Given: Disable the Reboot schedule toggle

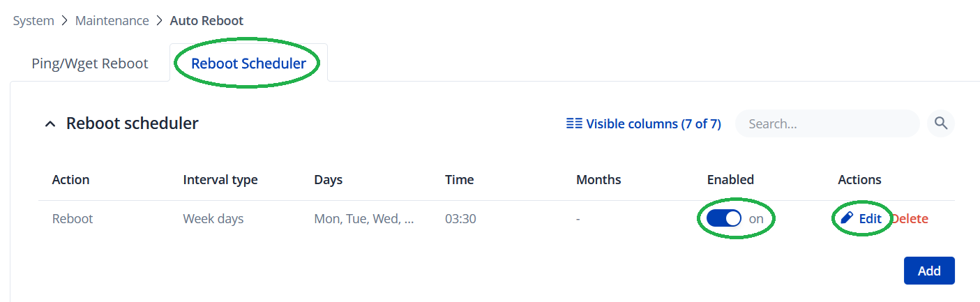Looking at the screenshot, I should [x=723, y=218].
